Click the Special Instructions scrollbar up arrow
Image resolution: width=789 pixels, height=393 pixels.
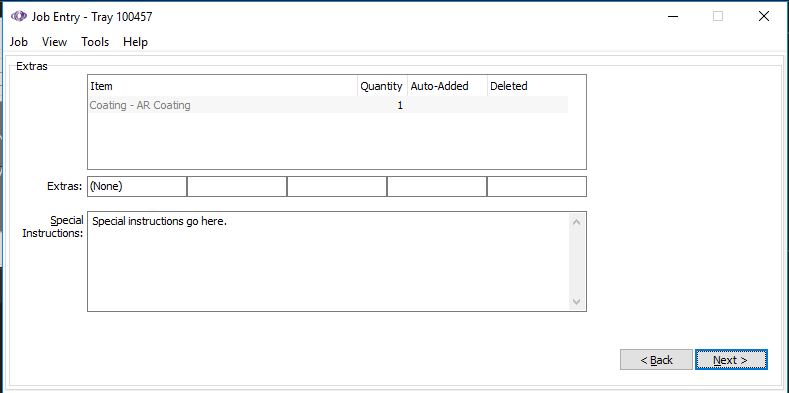577,221
